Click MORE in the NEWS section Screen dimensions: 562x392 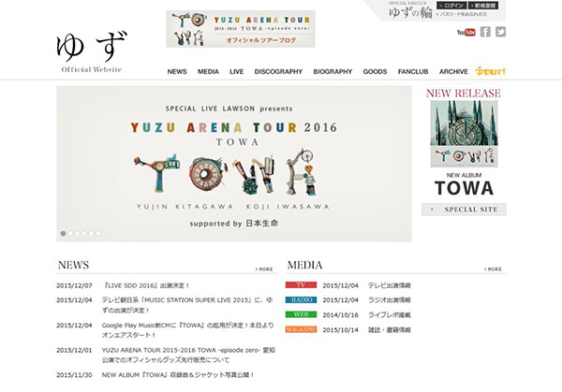point(264,269)
